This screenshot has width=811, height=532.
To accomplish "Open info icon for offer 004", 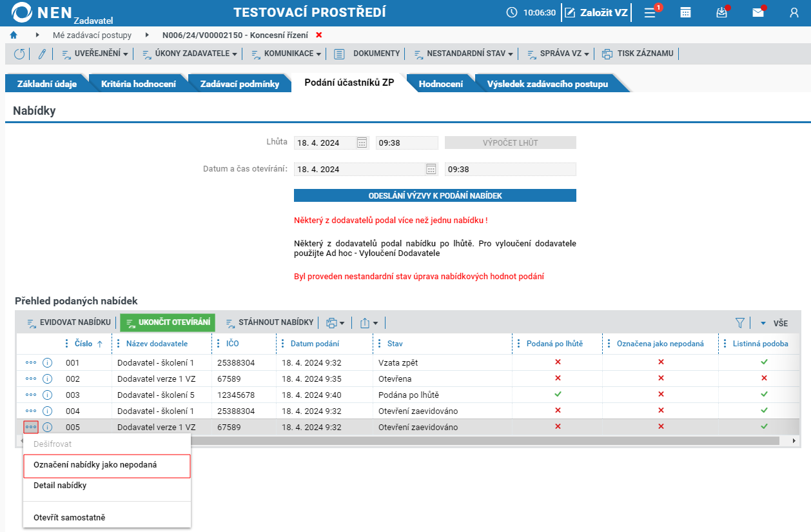I will pyautogui.click(x=47, y=411).
